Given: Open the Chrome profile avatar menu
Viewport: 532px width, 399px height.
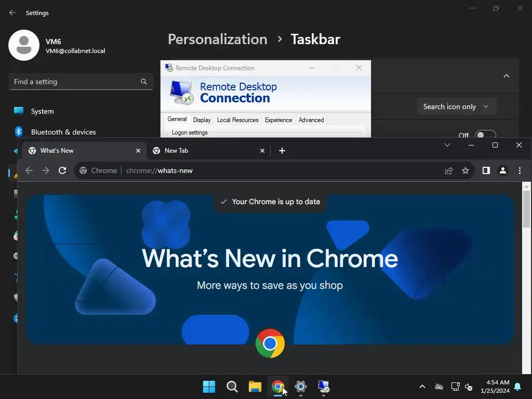Looking at the screenshot, I should click(503, 170).
